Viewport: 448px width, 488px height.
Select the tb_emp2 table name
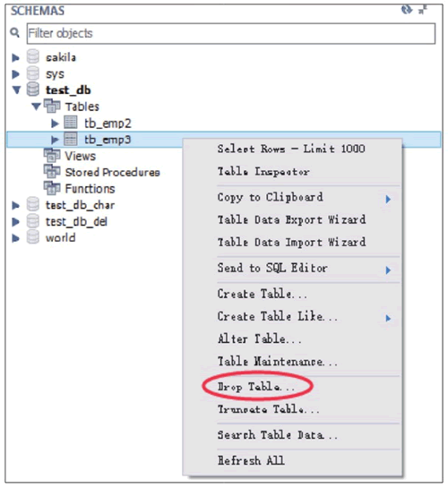108,124
